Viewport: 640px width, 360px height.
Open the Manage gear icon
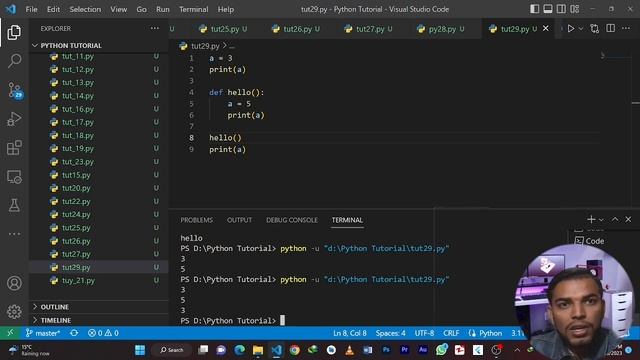(14, 311)
